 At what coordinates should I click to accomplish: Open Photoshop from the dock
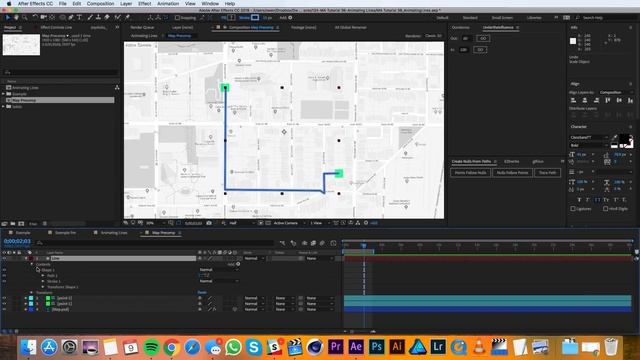click(x=376, y=347)
